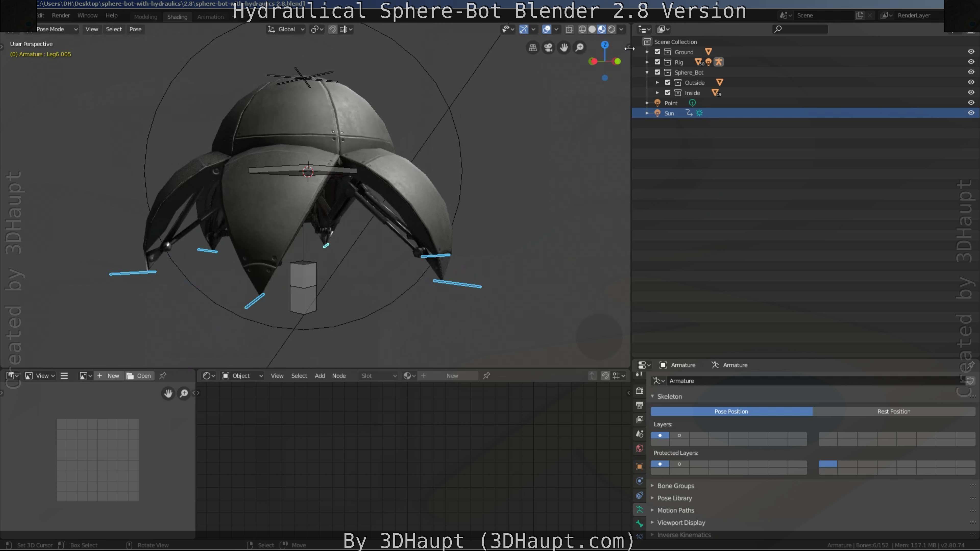Enable second armature layer
The image size is (980, 551).
[x=679, y=435]
